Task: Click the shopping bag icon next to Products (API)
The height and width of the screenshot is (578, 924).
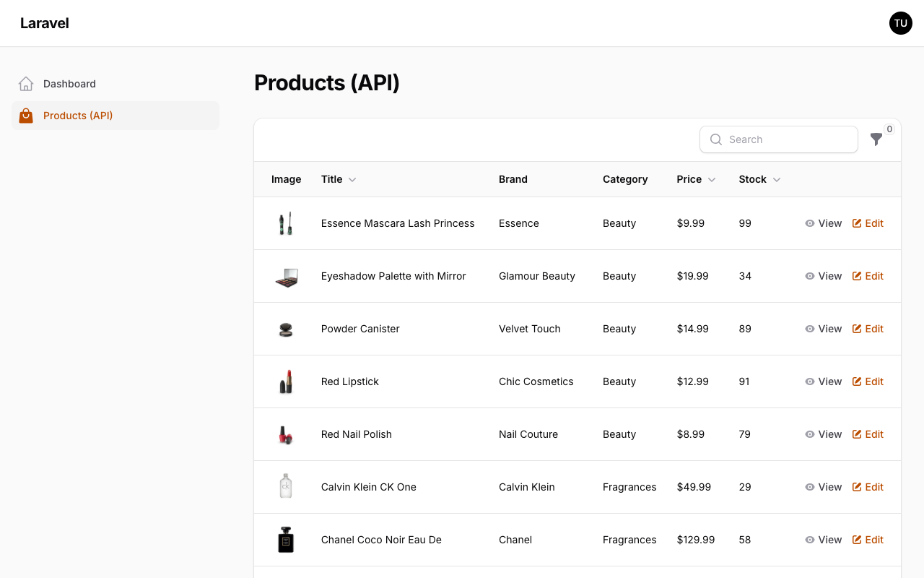Action: (26, 116)
